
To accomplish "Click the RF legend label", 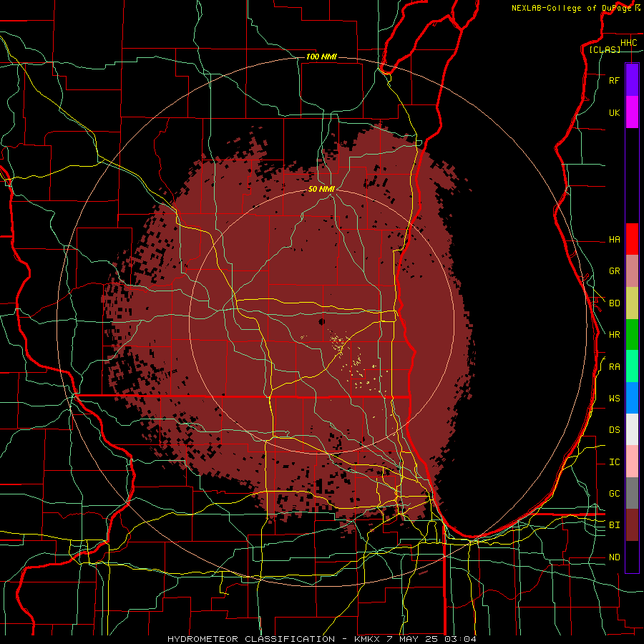I will tap(614, 80).
